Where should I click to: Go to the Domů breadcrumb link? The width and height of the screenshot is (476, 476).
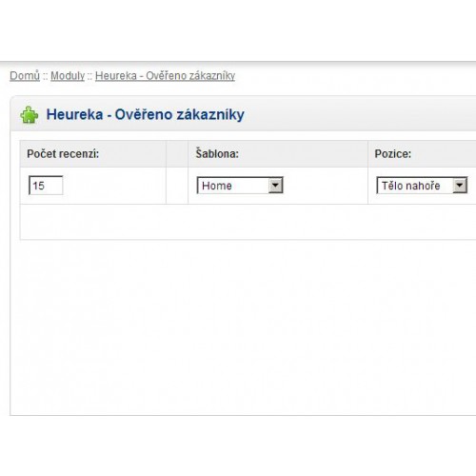point(25,76)
